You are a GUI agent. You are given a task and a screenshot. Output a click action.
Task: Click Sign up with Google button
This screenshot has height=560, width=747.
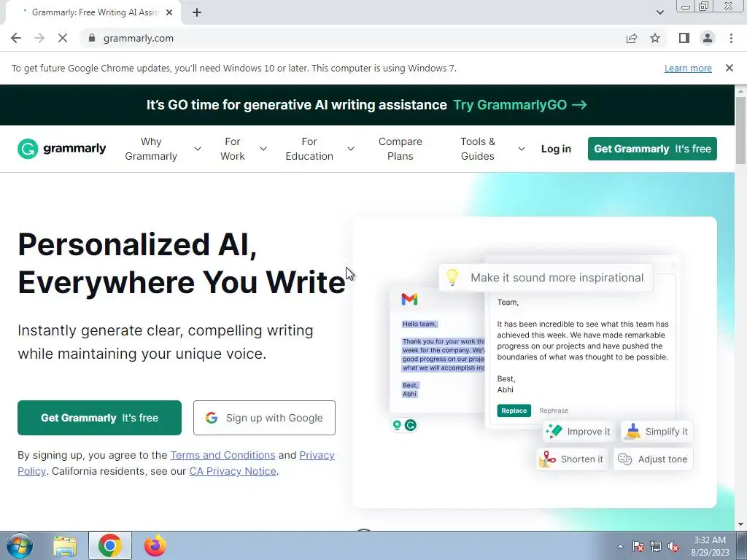click(264, 418)
